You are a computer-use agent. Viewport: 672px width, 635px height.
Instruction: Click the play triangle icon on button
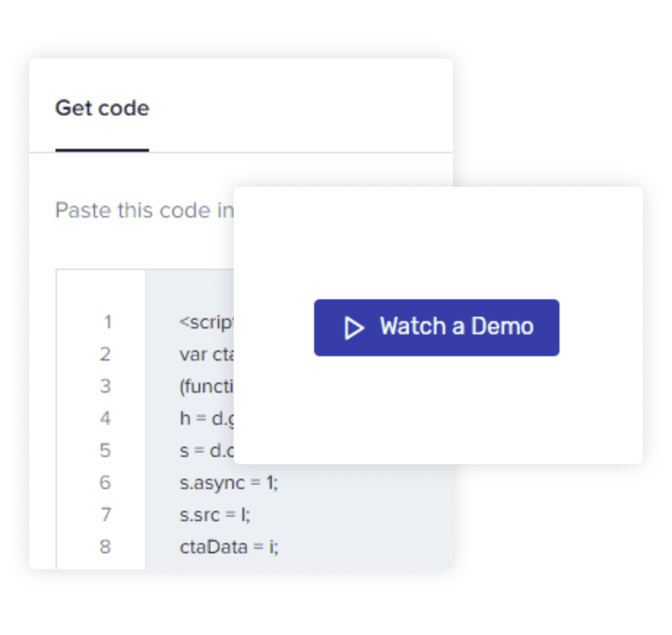point(354,328)
